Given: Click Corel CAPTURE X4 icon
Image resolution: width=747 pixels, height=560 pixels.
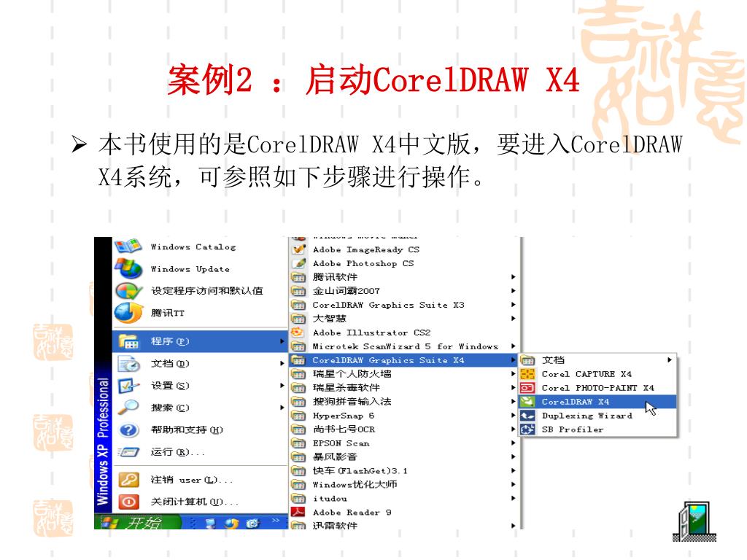Looking at the screenshot, I should pyautogui.click(x=527, y=374).
